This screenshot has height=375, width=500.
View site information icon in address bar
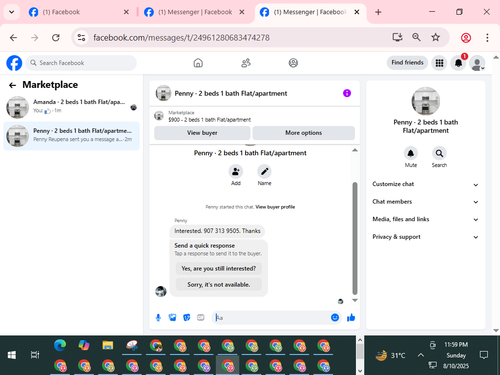pos(81,38)
